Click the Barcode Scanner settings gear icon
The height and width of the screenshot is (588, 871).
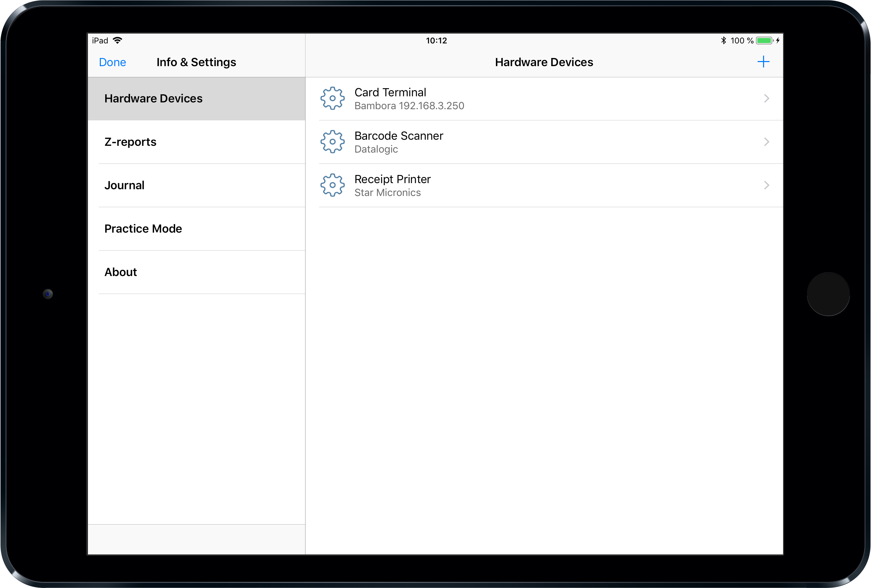(332, 142)
